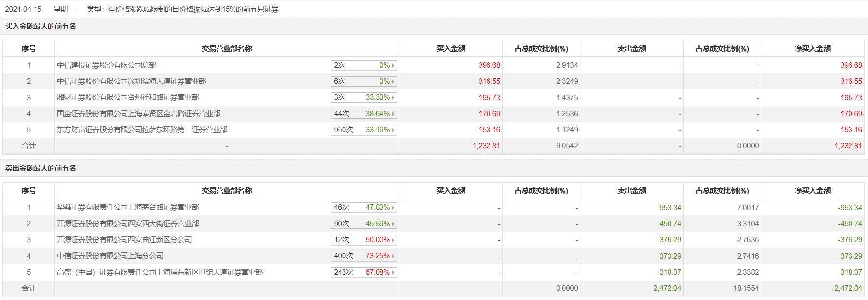Open 华鑫证券 上海茅台路证券营业部 link
868x300 pixels.
[x=128, y=207]
